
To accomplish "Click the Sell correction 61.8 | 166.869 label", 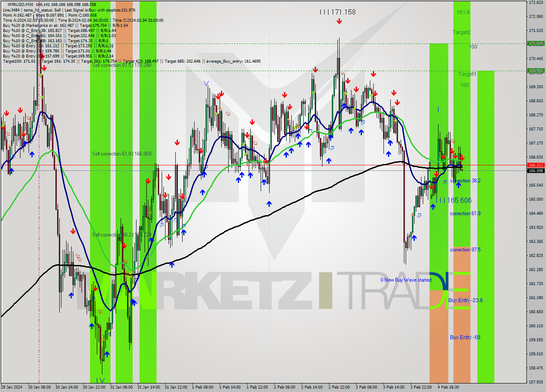I will click(122, 153).
